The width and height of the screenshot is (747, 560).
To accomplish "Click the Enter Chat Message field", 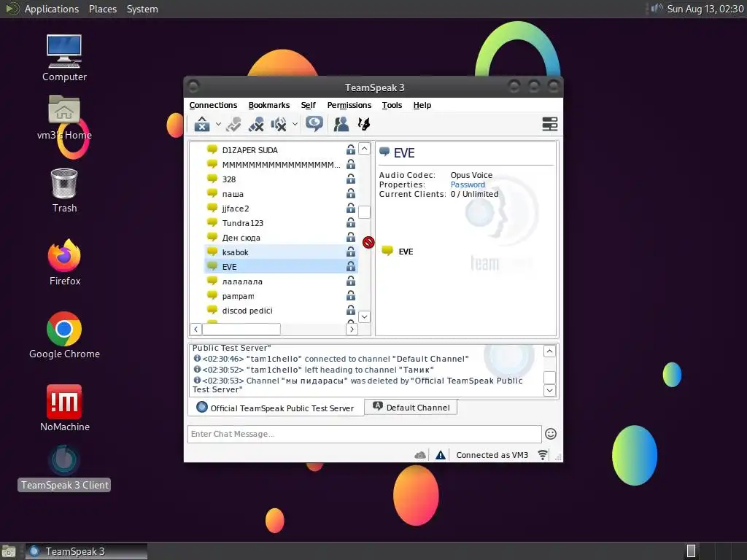I will point(365,434).
